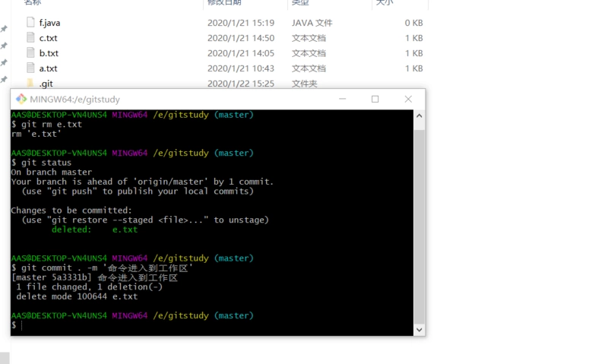
Task: Click the date 2020/1/21 10:43
Action: (241, 68)
